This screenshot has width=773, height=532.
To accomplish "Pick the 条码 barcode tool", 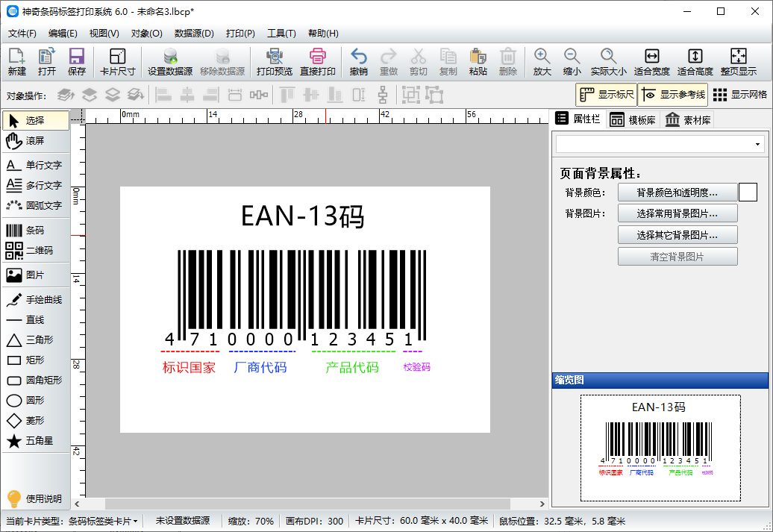I will point(35,231).
